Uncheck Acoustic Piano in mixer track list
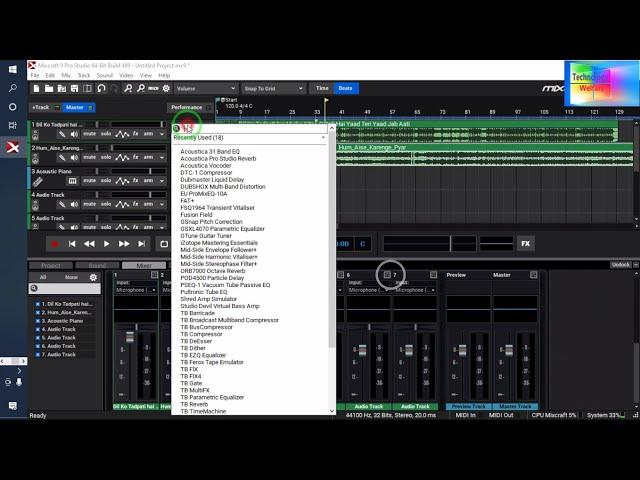The height and width of the screenshot is (480, 640). (38, 321)
